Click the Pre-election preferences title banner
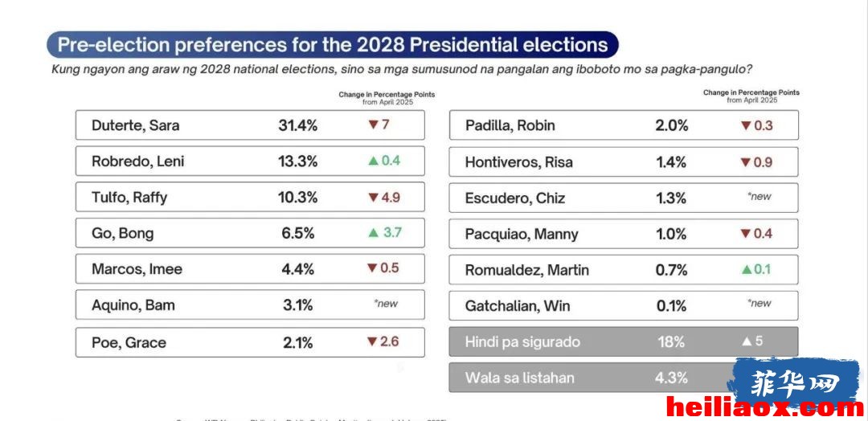Image resolution: width=868 pixels, height=421 pixels. coord(333,45)
